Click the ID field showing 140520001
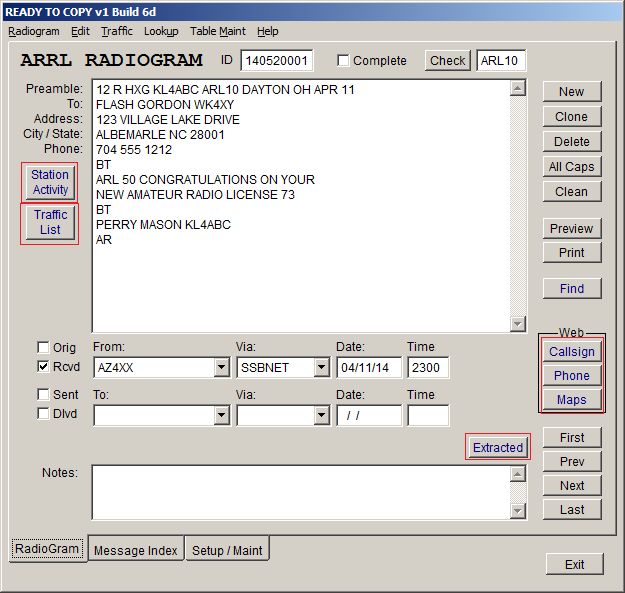Image resolution: width=625 pixels, height=593 pixels. pyautogui.click(x=277, y=61)
